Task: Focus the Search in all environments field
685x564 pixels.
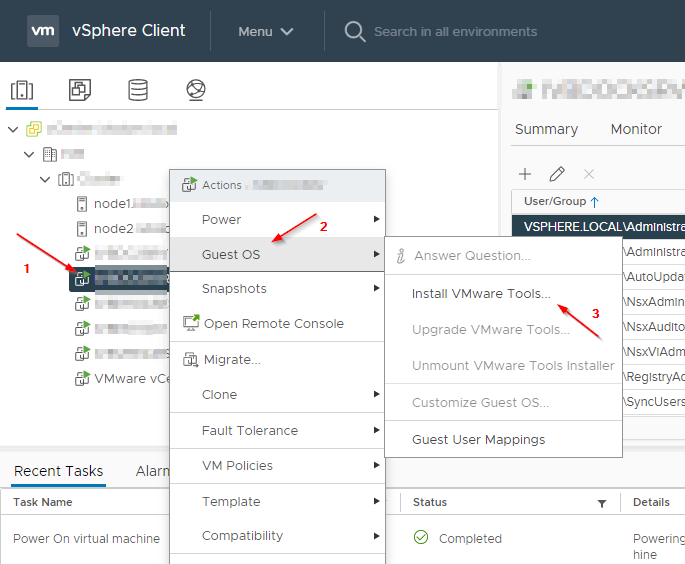Action: pos(455,31)
